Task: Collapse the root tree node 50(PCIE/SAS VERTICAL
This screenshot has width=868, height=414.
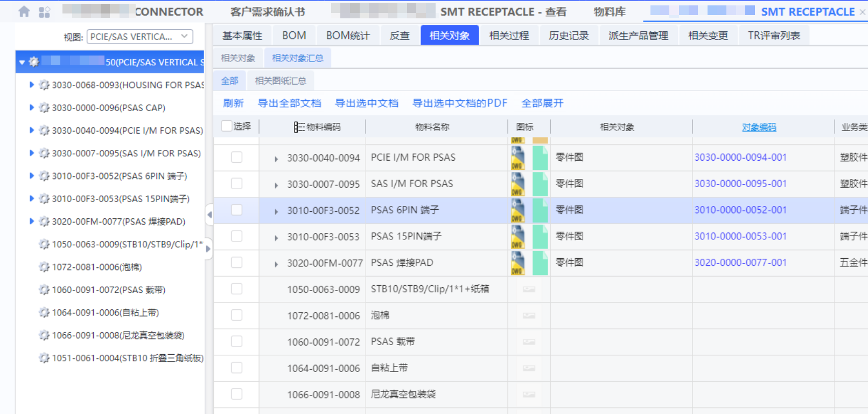Action: [22, 63]
